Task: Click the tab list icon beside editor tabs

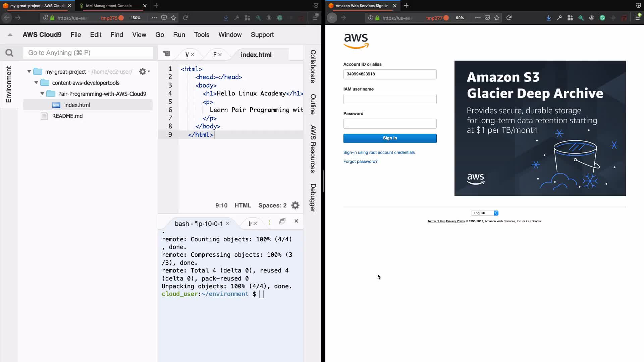Action: point(166,54)
